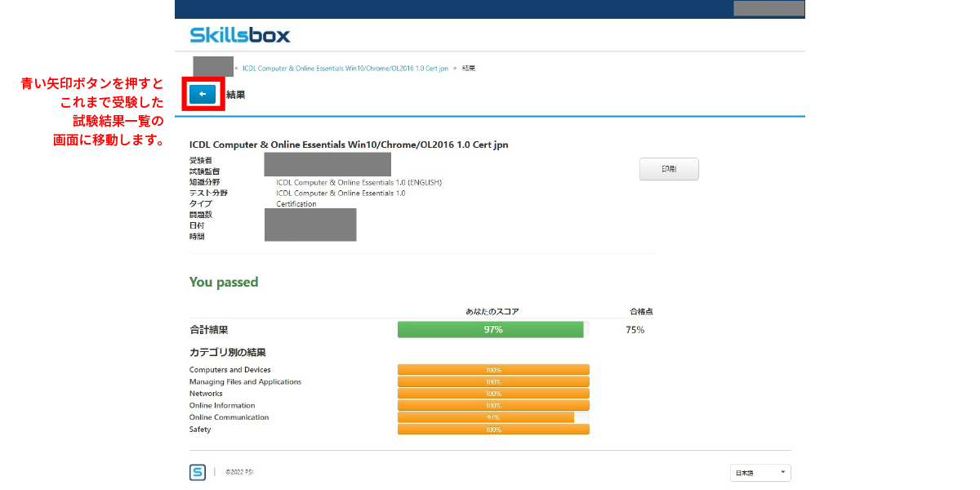The height and width of the screenshot is (490, 980).
Task: Click the ICDL Computer & Online Essentials 1.0 (ENGLISH) value
Action: pos(359,182)
